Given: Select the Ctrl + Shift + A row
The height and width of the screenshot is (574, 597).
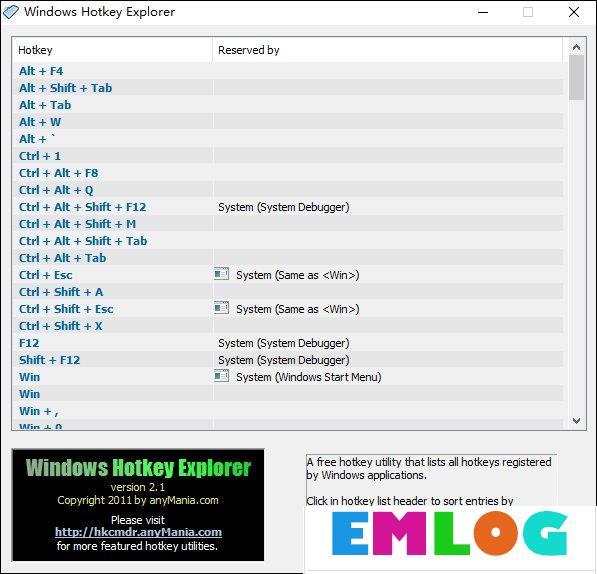Looking at the screenshot, I should tap(288, 292).
